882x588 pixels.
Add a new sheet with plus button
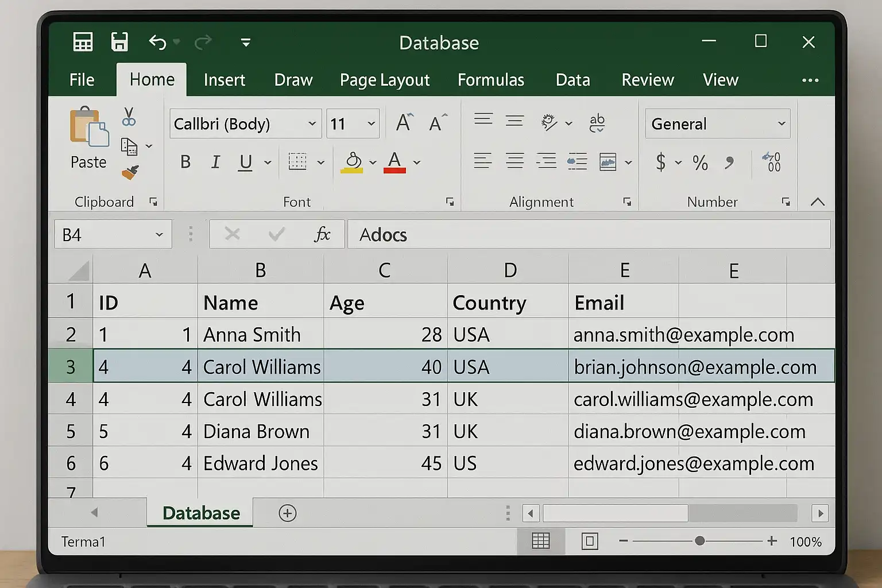point(287,513)
